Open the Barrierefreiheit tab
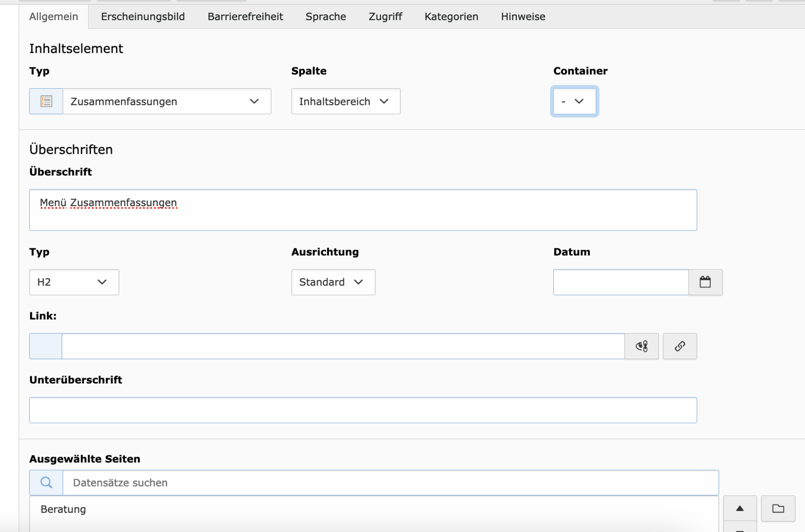Image resolution: width=805 pixels, height=532 pixels. pyautogui.click(x=245, y=17)
